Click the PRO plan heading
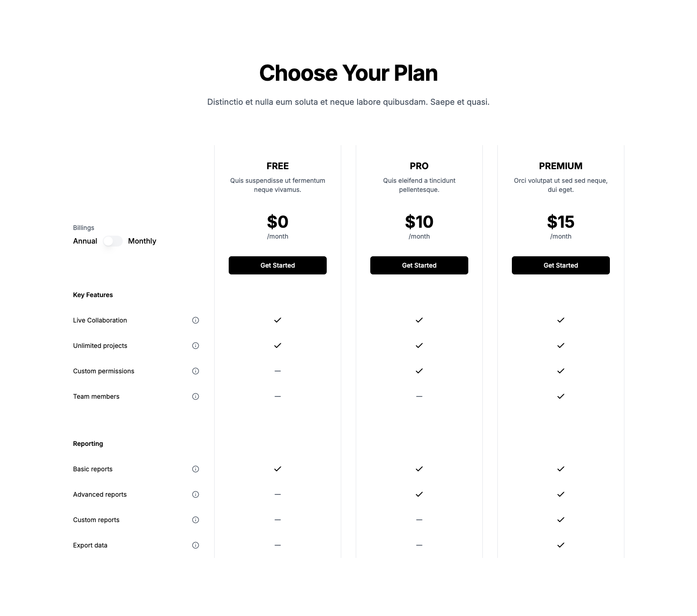The height and width of the screenshot is (616, 697). tap(419, 166)
